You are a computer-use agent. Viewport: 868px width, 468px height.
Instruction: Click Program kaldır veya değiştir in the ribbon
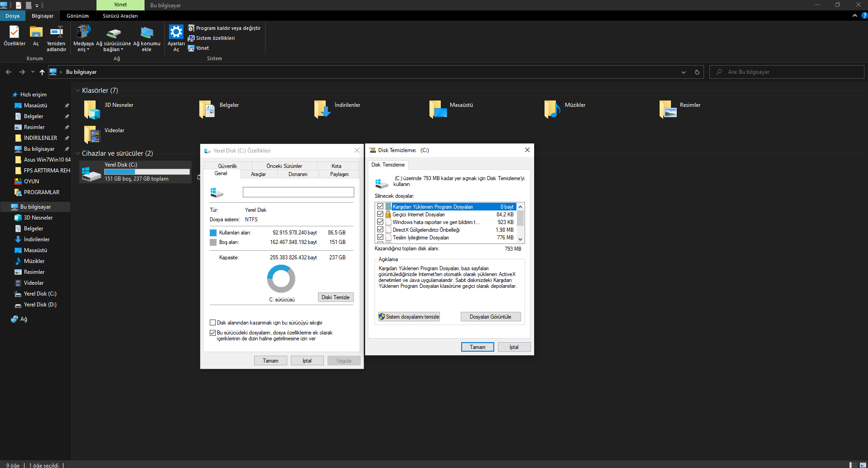point(224,28)
